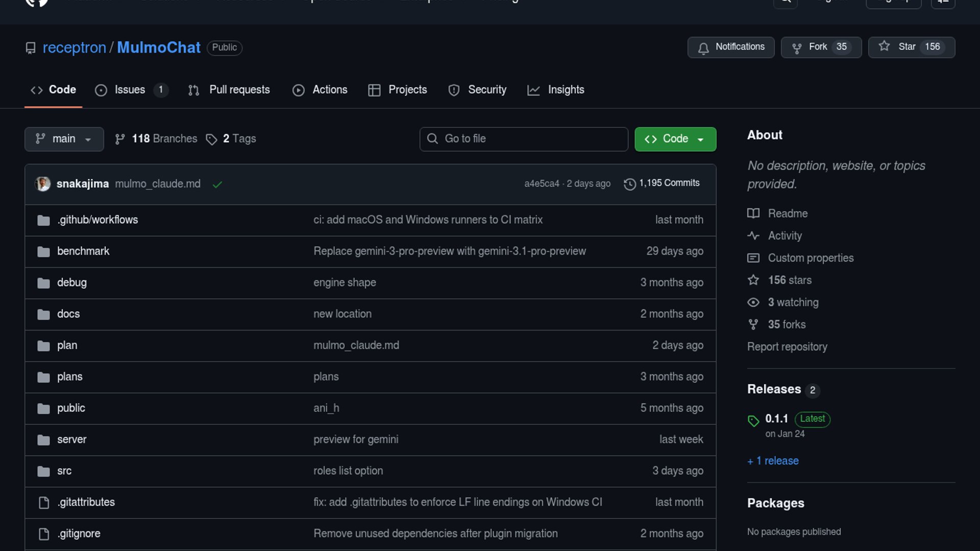Open the commit history clock icon
This screenshot has width=980, height=551.
point(630,184)
